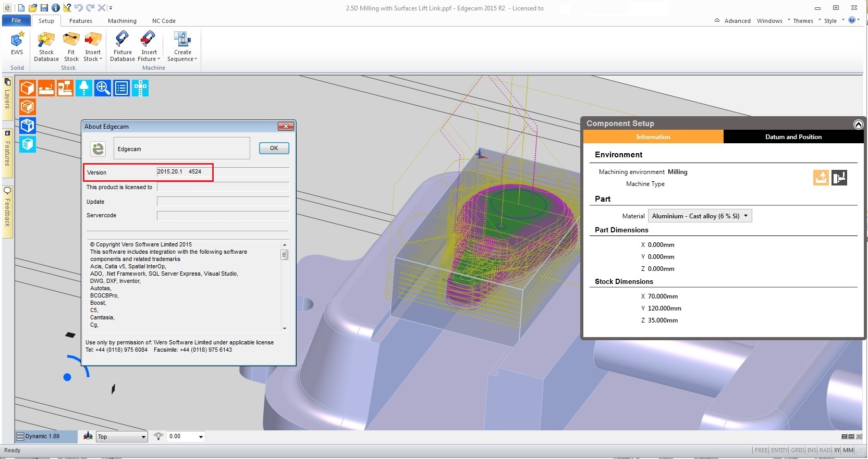This screenshot has width=868, height=459.
Task: Click the Delete X icon in quick access toolbar
Action: (102, 8)
